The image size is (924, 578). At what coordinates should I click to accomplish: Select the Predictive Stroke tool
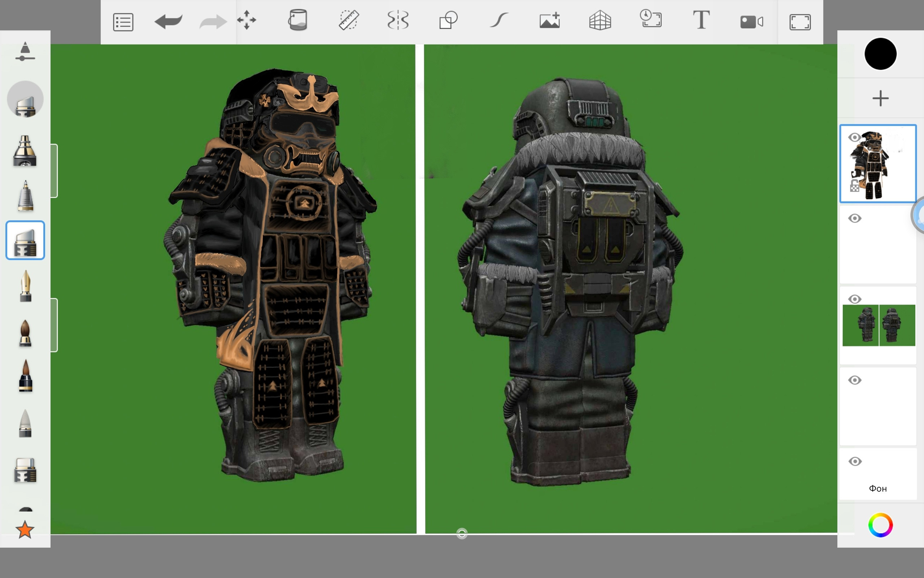[x=499, y=20]
